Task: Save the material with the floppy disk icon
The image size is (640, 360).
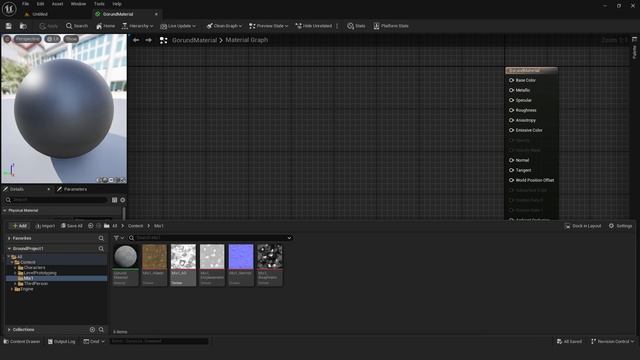Action: 9,26
